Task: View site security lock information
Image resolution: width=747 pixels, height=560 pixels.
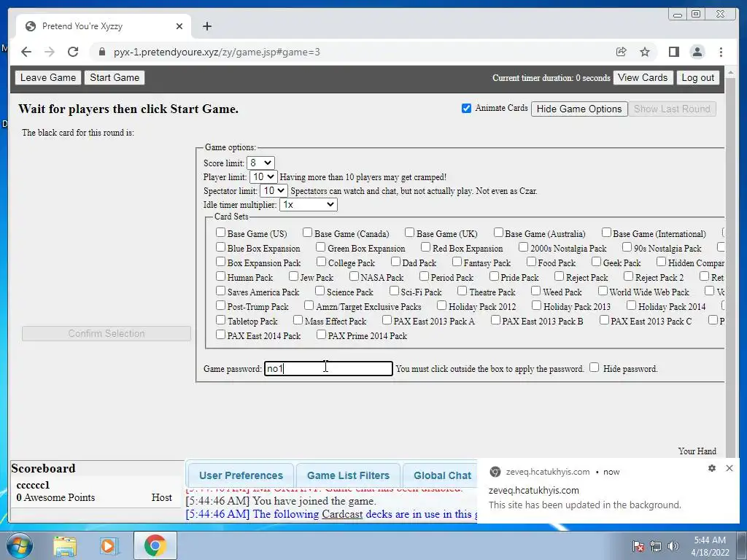Action: click(101, 52)
